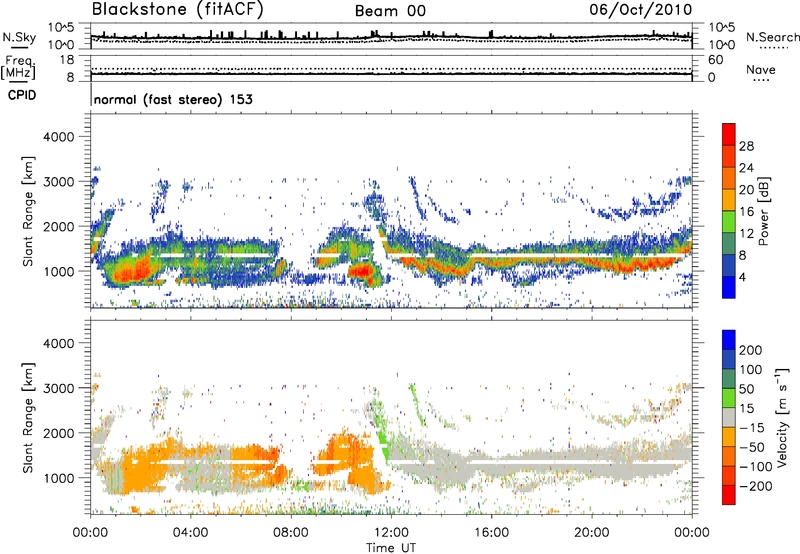This screenshot has height=554, width=800.
Task: Click 'Slant Range [km]' label of velocity panel
Action: (28, 417)
